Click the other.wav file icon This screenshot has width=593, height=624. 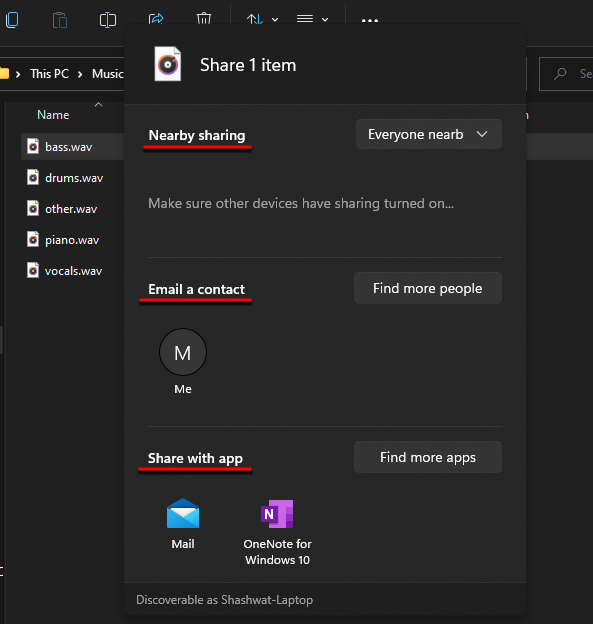point(33,209)
